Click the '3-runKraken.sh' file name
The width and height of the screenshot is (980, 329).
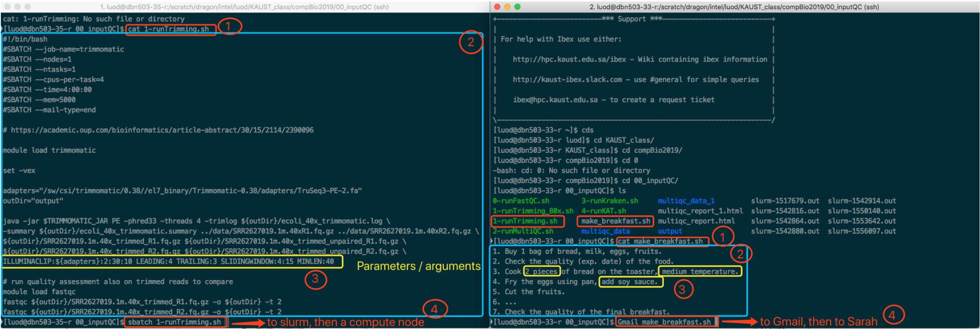610,201
